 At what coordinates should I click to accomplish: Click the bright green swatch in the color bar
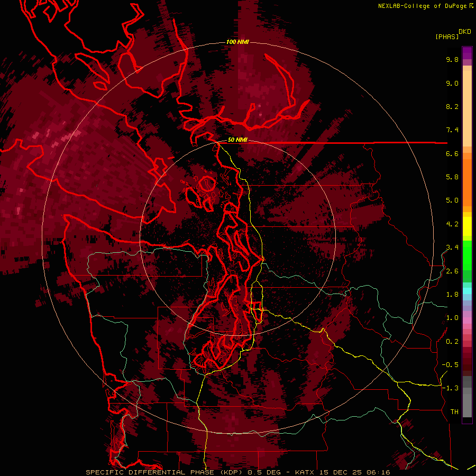point(467,256)
